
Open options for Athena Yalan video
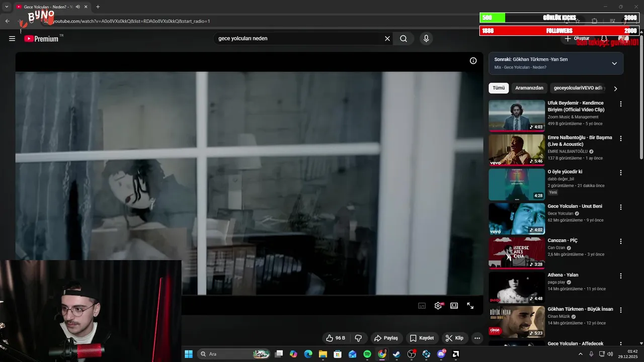pyautogui.click(x=620, y=276)
